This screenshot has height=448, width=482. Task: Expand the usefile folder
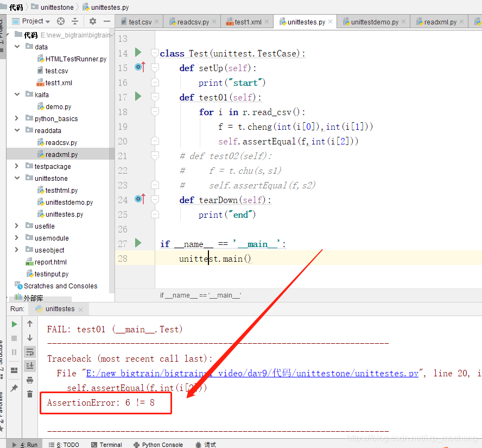(17, 226)
